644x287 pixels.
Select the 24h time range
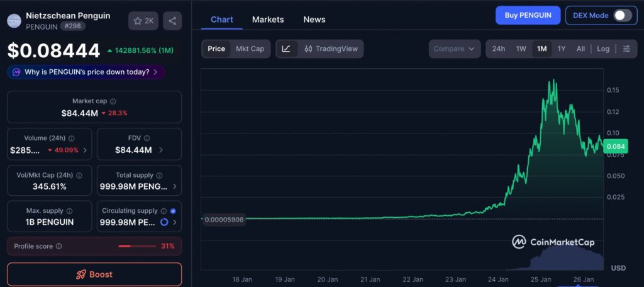pos(499,49)
